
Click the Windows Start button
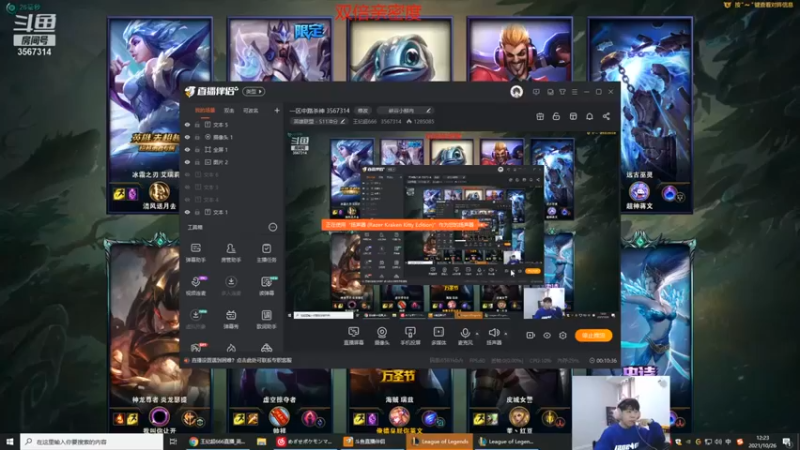9,442
